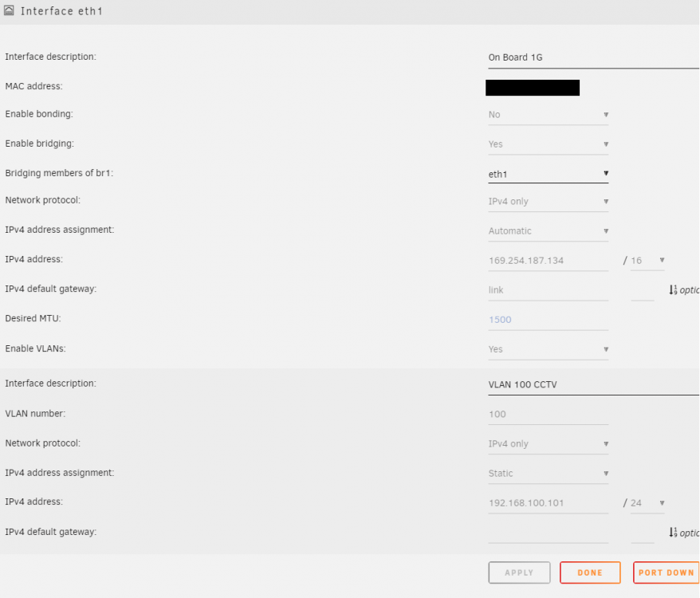
Task: Click the IPv4 address field 192.168.100.101
Action: tap(548, 503)
